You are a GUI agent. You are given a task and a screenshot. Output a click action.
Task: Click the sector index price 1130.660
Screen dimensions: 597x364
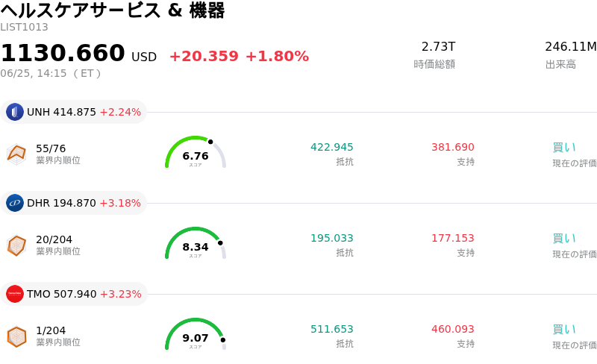pos(63,52)
